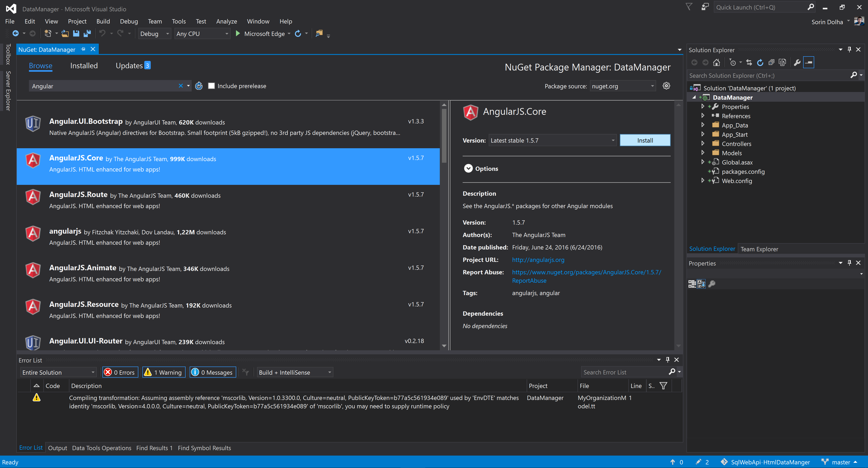The height and width of the screenshot is (468, 868).
Task: Click the alphabetical sort icon in Properties
Action: pyautogui.click(x=701, y=284)
